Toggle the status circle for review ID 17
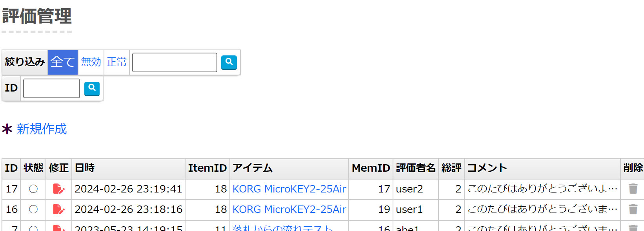The width and height of the screenshot is (644, 231). pos(33,189)
